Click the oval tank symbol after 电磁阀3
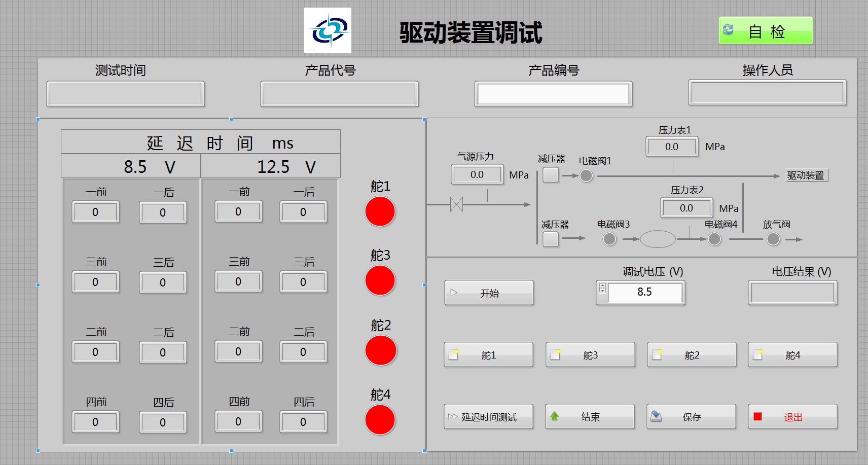 658,239
